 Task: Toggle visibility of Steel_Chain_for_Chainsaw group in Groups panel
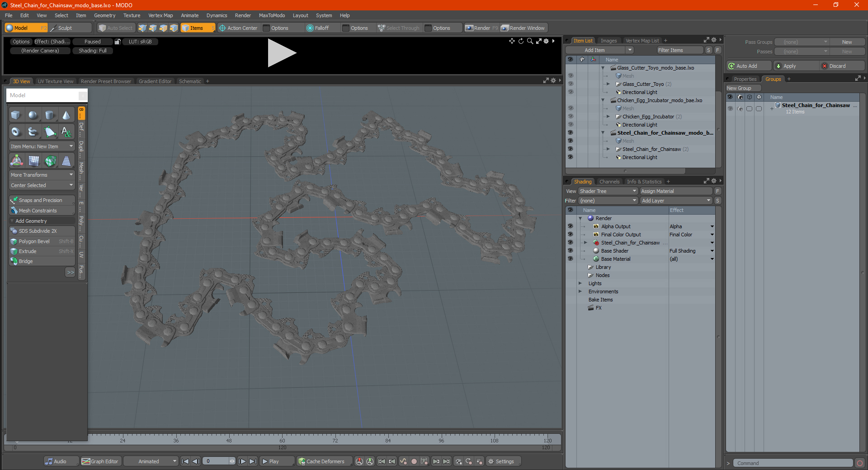(730, 108)
